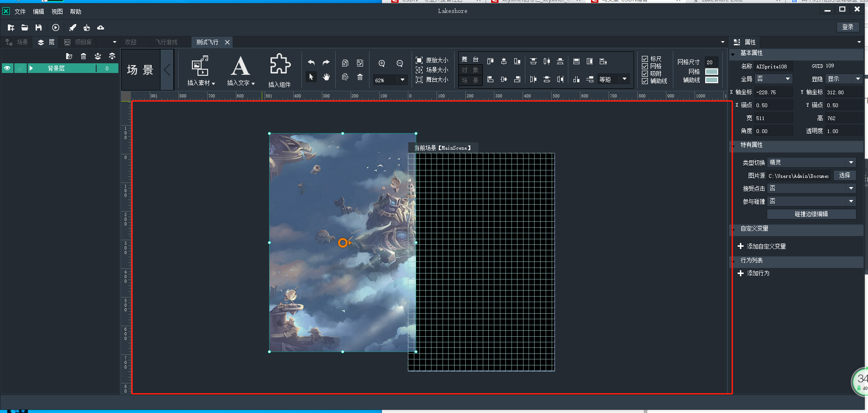Uncheck the 标尺 ruler checkbox
868x413 pixels.
tap(645, 59)
